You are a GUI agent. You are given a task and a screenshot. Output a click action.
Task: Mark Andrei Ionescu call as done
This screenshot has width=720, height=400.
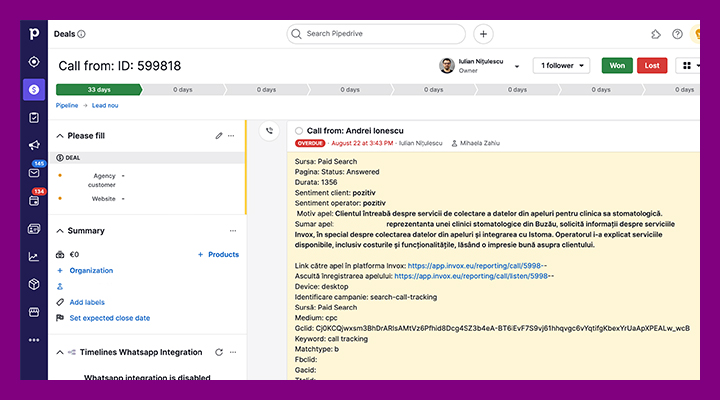point(299,131)
